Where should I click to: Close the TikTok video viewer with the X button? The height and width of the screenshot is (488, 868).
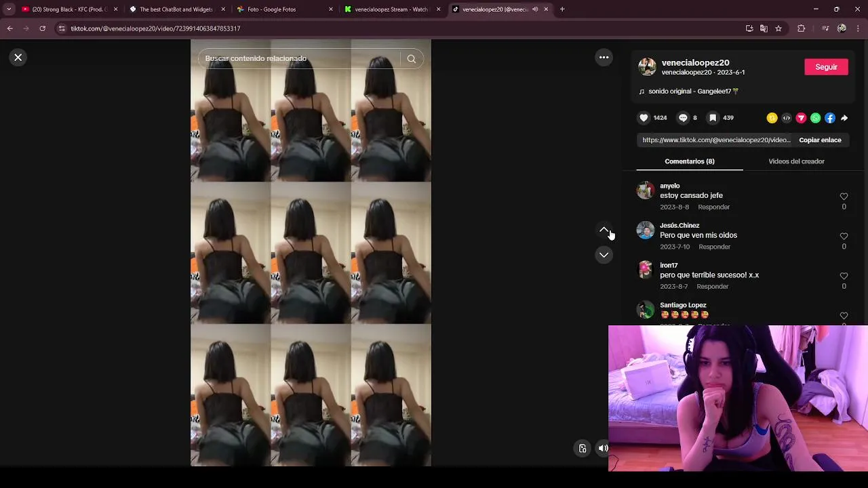pyautogui.click(x=18, y=58)
